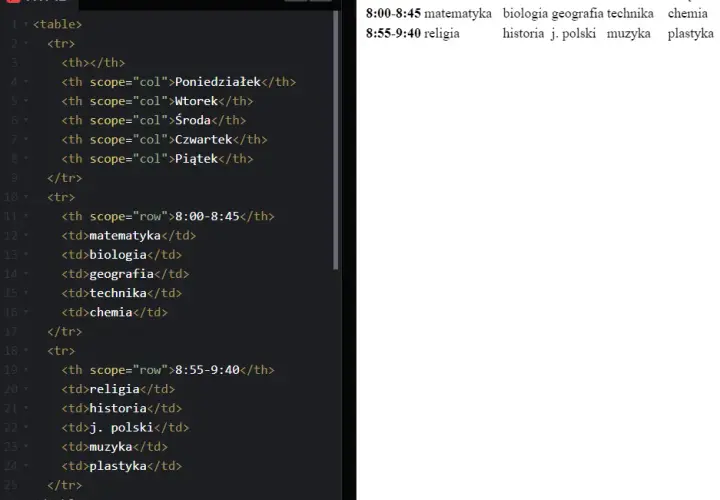Screen dimensions: 720x500
Task: Click 'Środa' in the code editor
Action: click(x=193, y=120)
